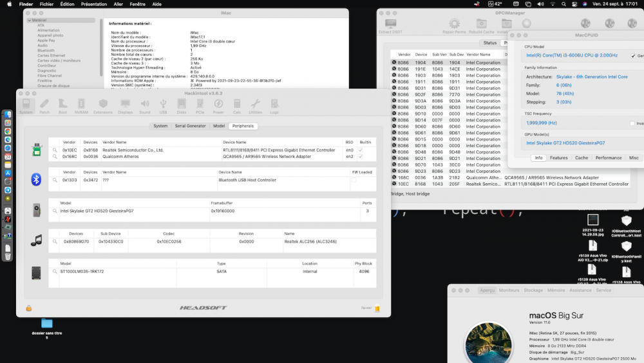This screenshot has height=363, width=644.
Task: Select the 168C Qualcomm row in DPCIManager
Action: tap(510, 177)
